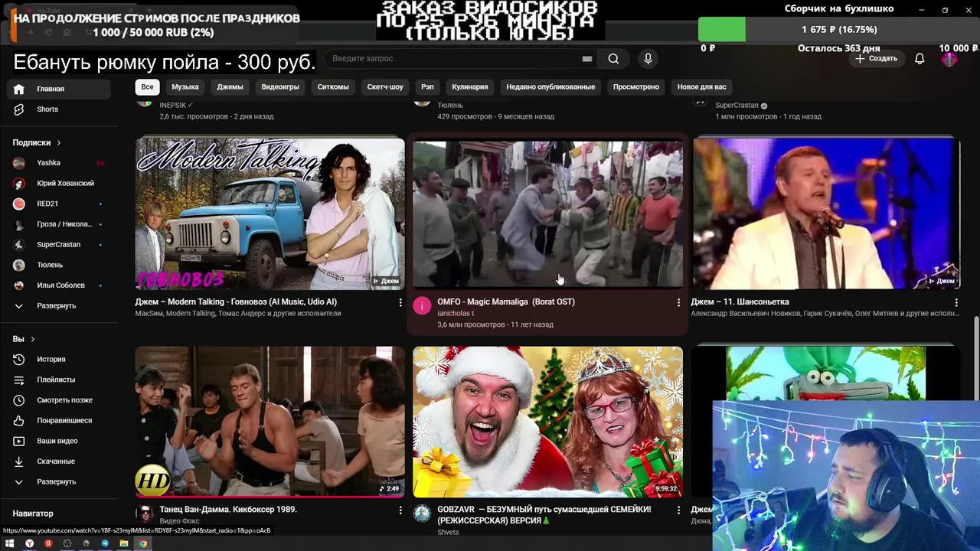
Task: Open Танец Ван-Дамма. Кикбоксер 1989 title
Action: tap(228, 510)
